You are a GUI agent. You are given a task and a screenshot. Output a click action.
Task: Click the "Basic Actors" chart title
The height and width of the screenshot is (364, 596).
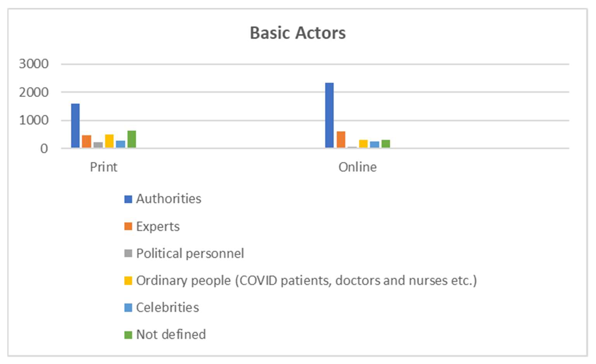tap(297, 33)
